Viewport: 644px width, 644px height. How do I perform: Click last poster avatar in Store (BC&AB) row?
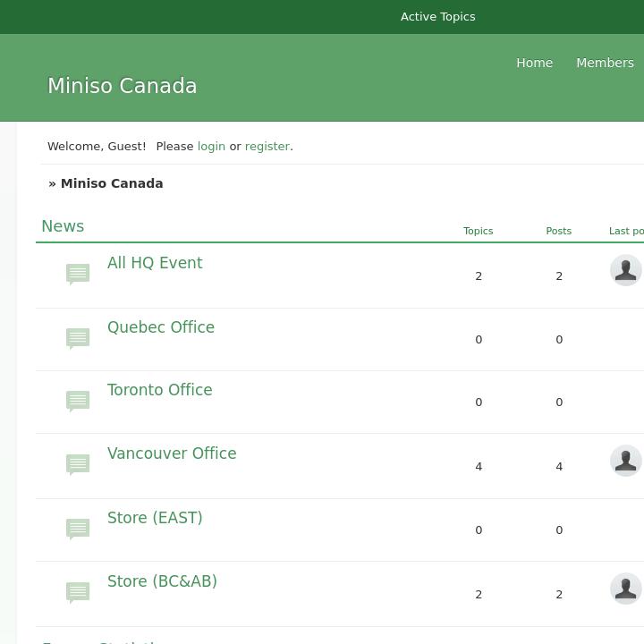click(x=625, y=589)
